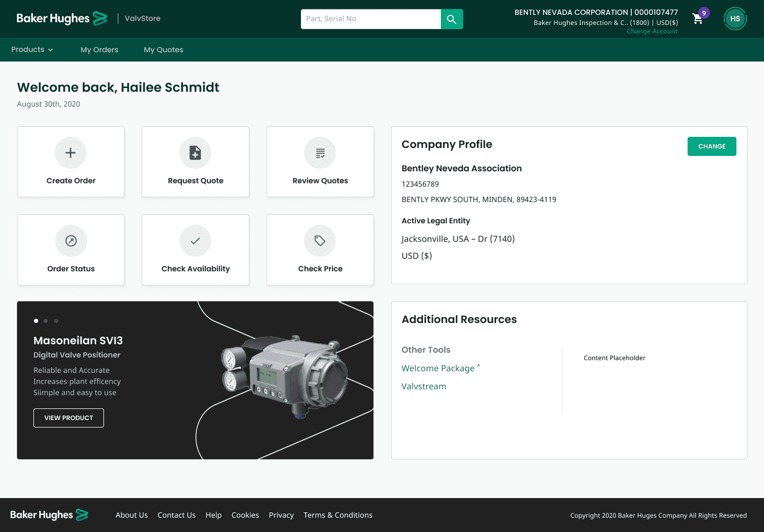Open the My Orders menu item
Screen dimensions: 764x532
(x=99, y=50)
